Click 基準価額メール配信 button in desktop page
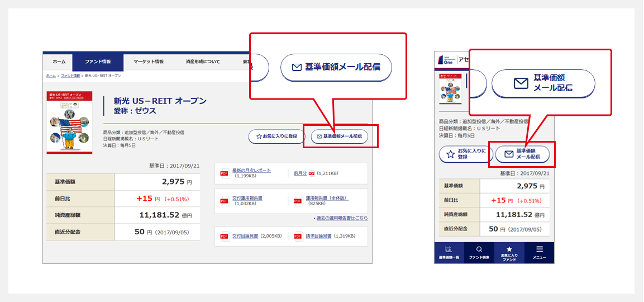 (x=340, y=136)
